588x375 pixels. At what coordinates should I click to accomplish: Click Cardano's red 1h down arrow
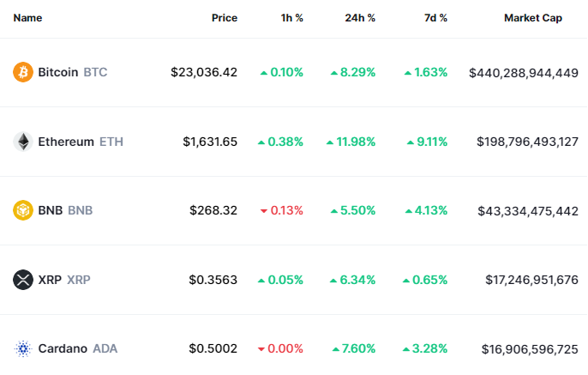[262, 349]
